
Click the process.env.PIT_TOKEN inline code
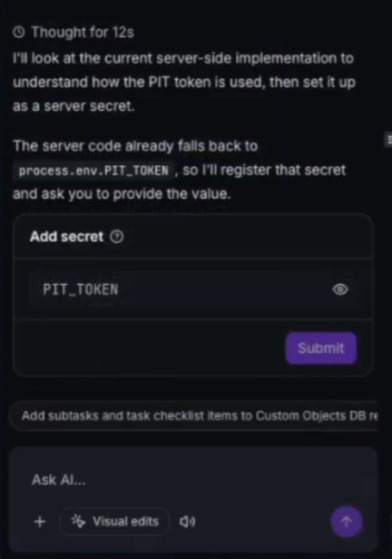tap(93, 171)
